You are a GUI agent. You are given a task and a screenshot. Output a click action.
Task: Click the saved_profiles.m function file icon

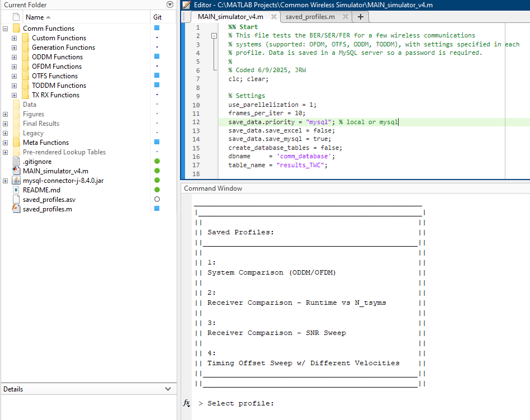pos(16,208)
